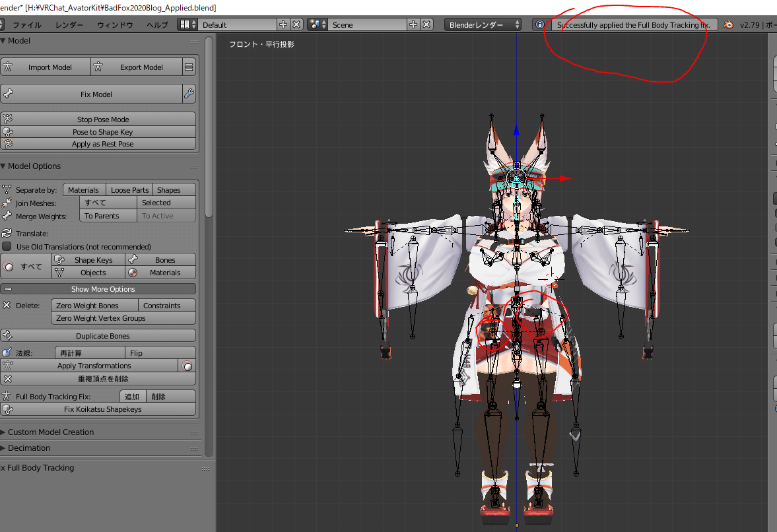
Task: Click the Import Model button
Action: (x=46, y=67)
